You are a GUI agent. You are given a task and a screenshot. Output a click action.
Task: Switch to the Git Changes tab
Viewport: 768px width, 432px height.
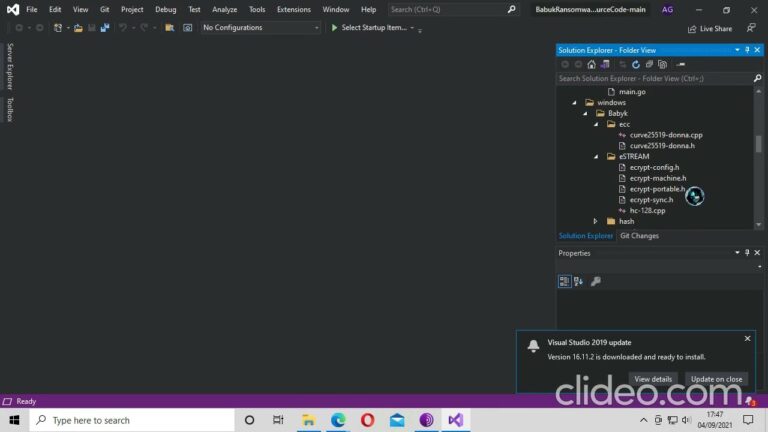point(639,236)
